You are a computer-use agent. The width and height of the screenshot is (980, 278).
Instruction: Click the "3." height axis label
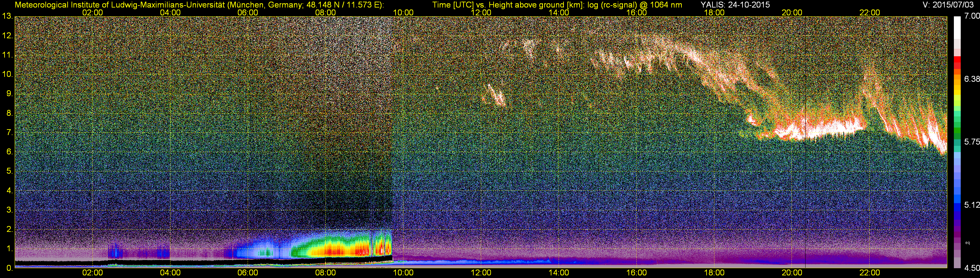pos(9,210)
